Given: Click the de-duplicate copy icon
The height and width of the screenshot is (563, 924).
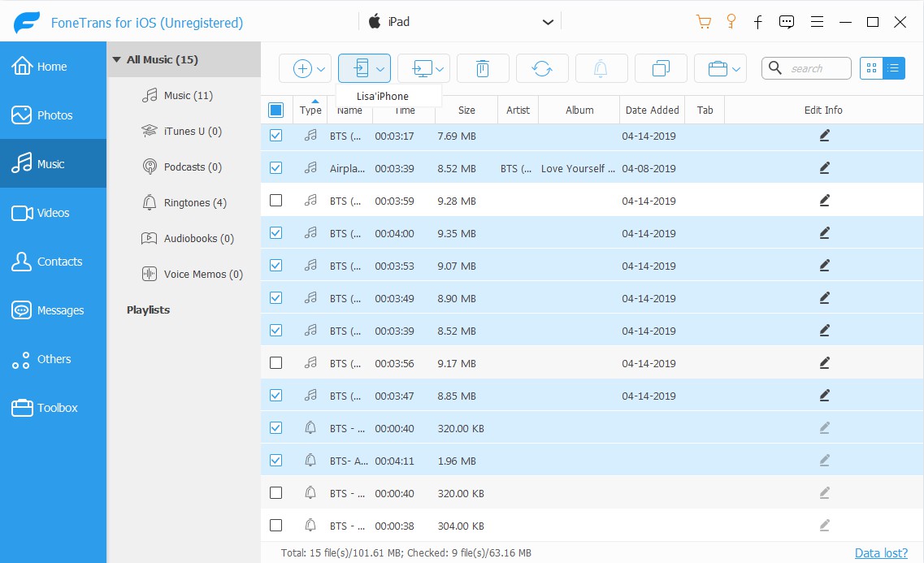Looking at the screenshot, I should (x=661, y=69).
